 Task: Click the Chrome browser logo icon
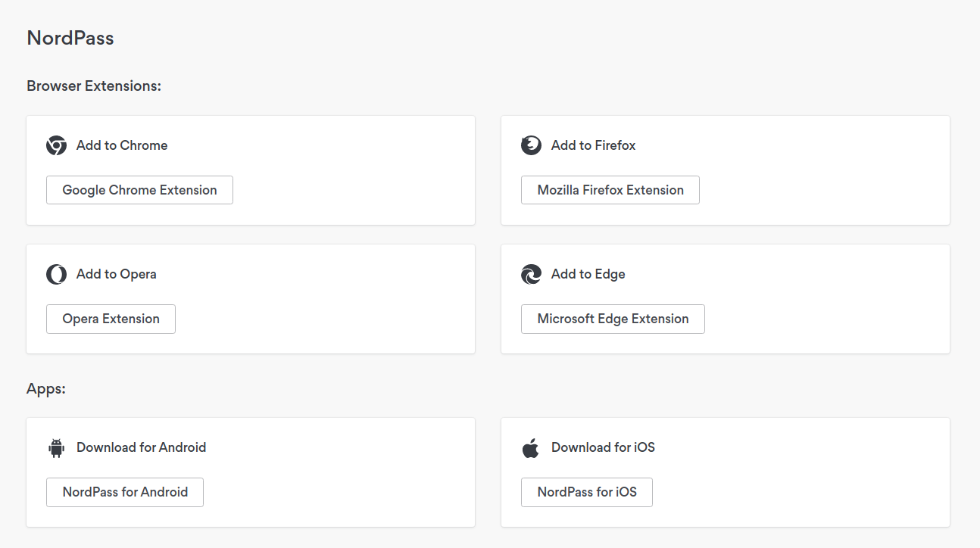56,145
